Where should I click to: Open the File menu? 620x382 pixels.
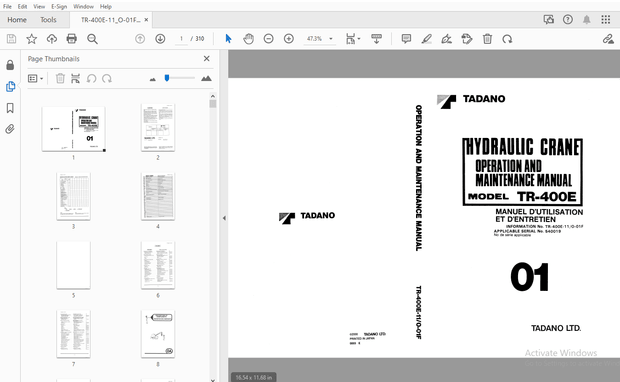7,6
